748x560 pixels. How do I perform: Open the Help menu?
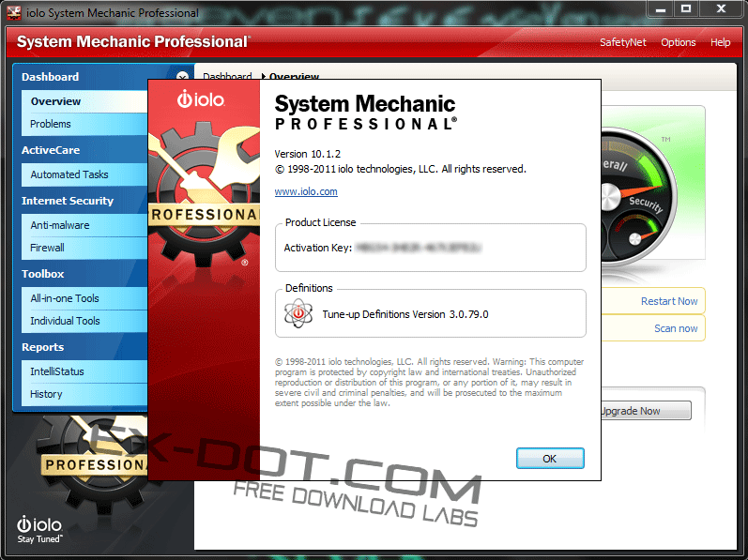pyautogui.click(x=720, y=42)
